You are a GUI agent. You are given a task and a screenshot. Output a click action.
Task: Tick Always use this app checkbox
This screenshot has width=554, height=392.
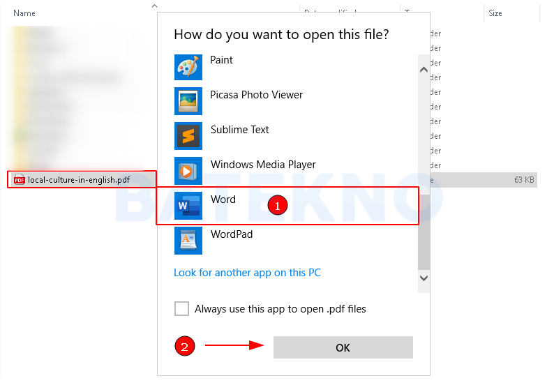[x=181, y=309]
